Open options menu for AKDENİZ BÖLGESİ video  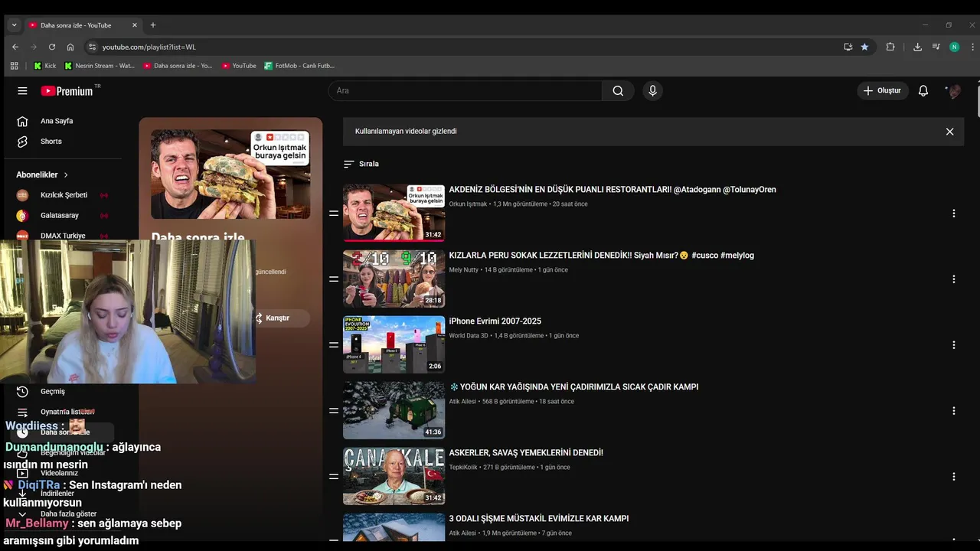tap(954, 214)
